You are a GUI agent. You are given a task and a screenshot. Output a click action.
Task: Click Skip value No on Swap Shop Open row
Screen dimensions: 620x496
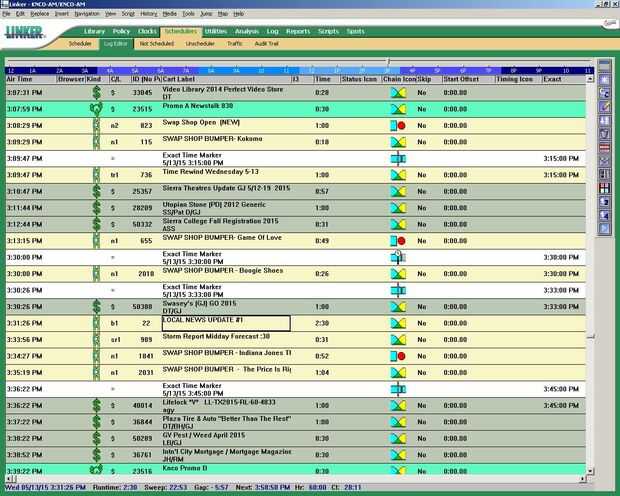pyautogui.click(x=422, y=125)
